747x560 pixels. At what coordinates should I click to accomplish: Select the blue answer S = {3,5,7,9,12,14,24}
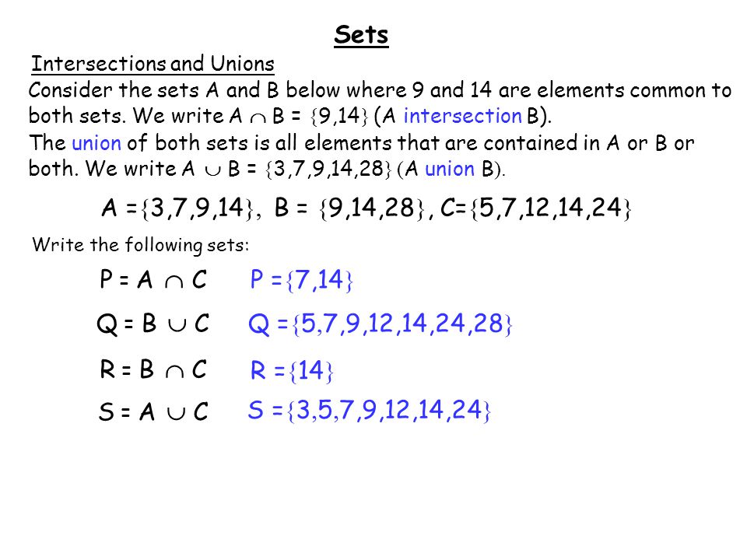point(369,411)
